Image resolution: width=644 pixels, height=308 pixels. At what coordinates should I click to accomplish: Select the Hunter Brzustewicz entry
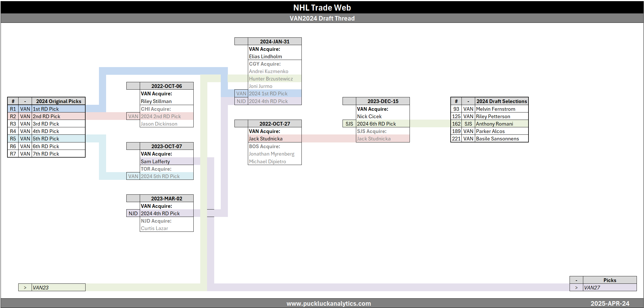coord(271,78)
